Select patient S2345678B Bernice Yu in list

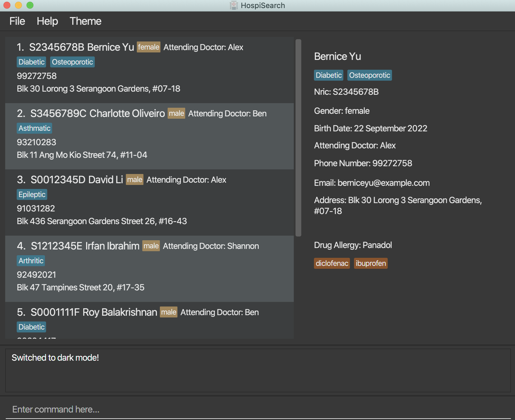tap(149, 70)
